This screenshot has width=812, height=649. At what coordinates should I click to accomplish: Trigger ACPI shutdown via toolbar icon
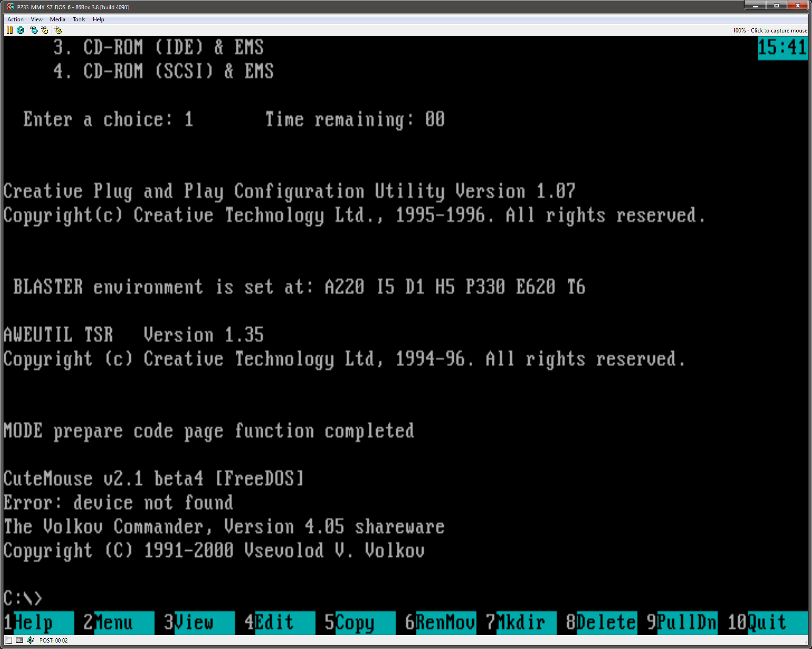click(x=57, y=30)
